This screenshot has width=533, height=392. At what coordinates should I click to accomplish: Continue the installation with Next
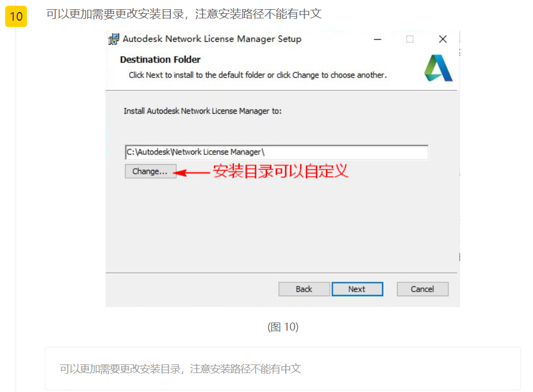tap(357, 289)
